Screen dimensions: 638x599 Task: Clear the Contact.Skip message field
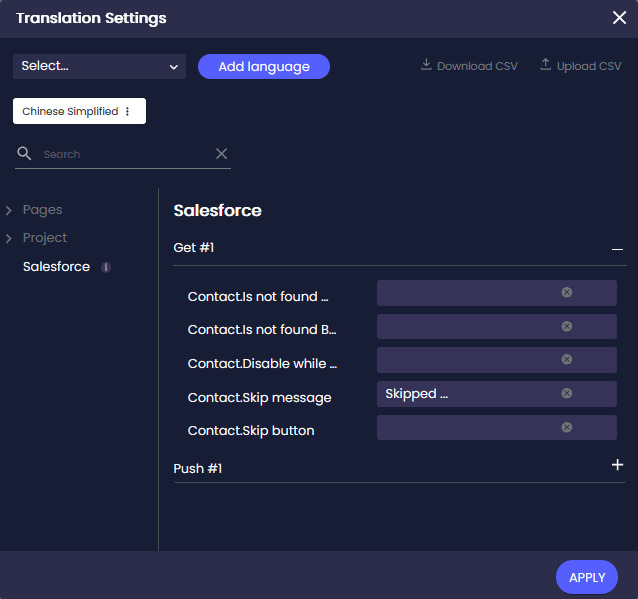pos(567,393)
